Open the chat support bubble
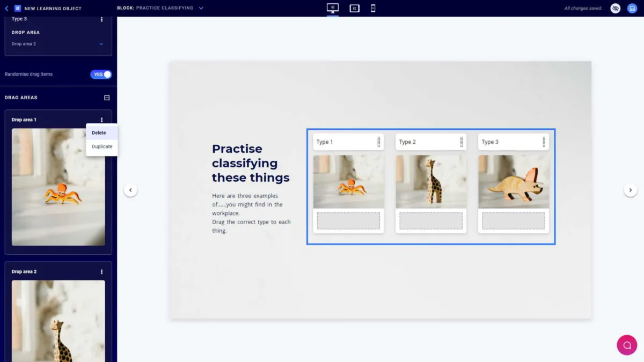Viewport: 644px width, 362px height. [627, 345]
